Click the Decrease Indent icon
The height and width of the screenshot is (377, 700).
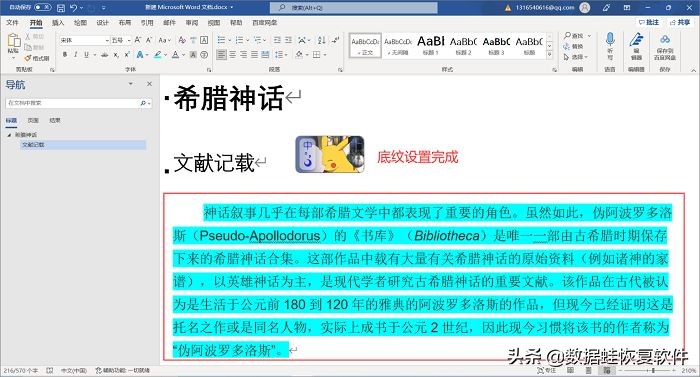click(x=277, y=40)
